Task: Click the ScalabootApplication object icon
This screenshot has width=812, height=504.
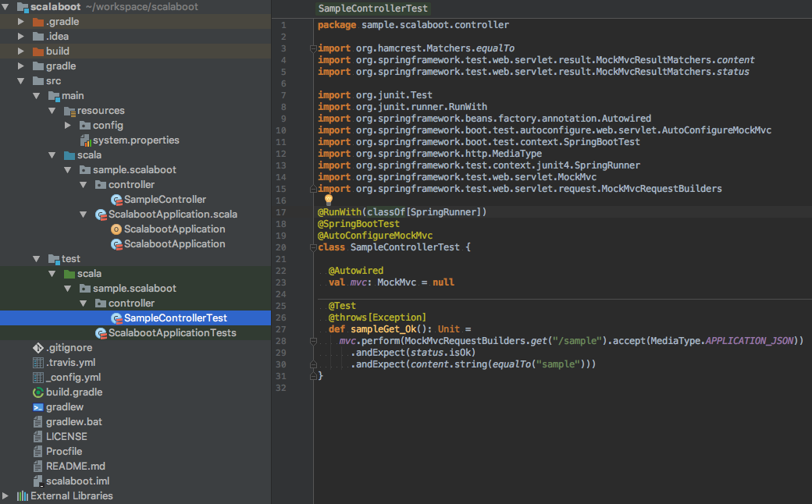Action: pos(116,229)
